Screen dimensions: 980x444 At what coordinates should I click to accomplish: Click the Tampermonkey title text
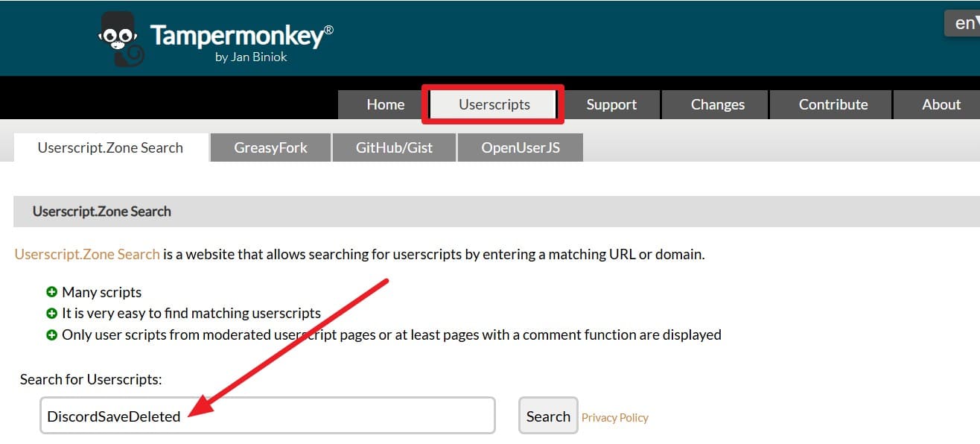pos(242,37)
